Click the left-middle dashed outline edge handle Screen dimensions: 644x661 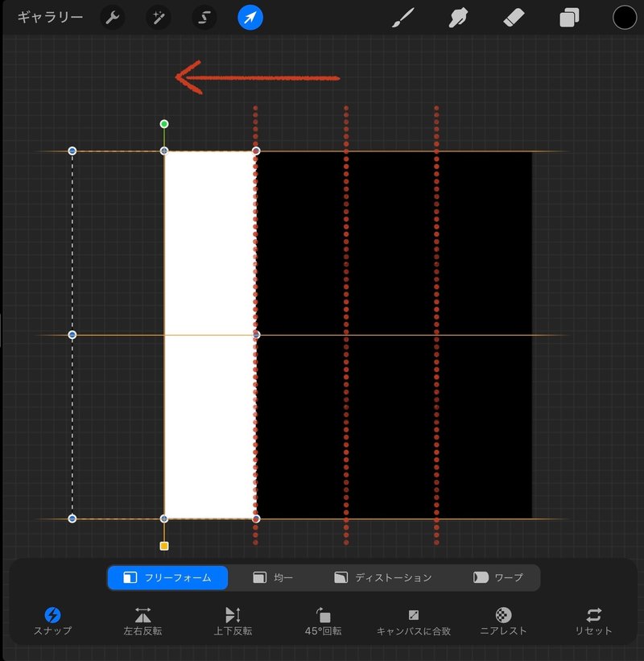pos(72,335)
